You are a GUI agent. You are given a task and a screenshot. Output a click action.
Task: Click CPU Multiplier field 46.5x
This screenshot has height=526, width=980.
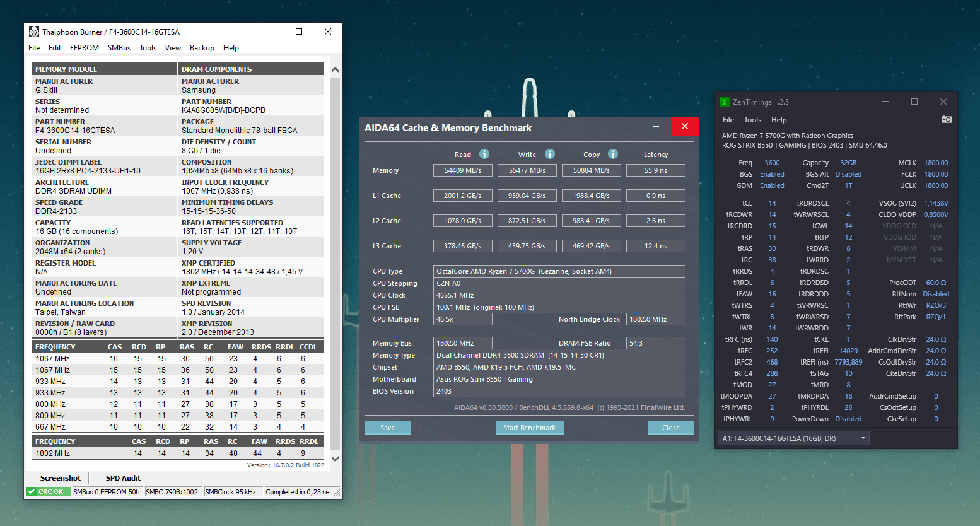tap(462, 319)
